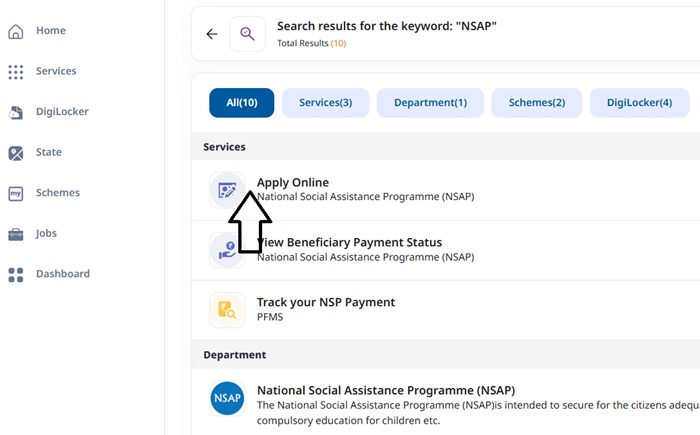Click the Total Results (10) text
The width and height of the screenshot is (700, 435).
click(312, 43)
